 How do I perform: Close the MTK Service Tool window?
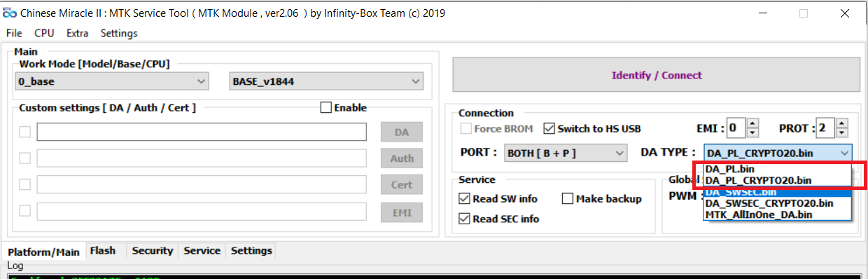[x=846, y=13]
